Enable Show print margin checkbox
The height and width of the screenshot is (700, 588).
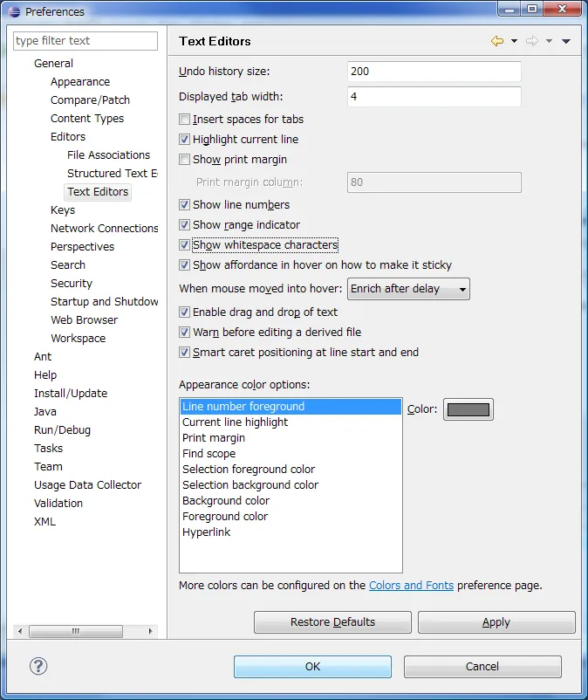point(184,160)
